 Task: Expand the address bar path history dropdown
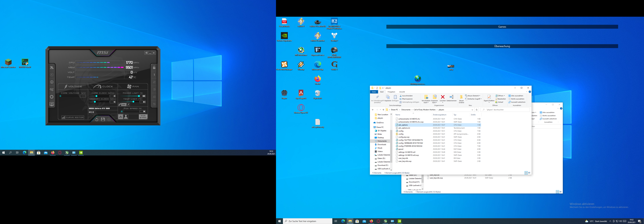tap(472, 110)
